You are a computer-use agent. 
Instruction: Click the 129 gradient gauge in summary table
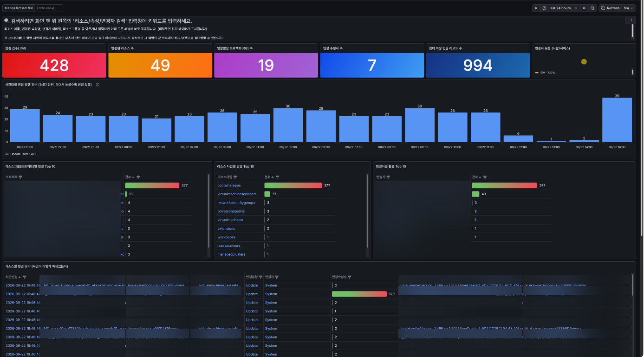point(359,294)
